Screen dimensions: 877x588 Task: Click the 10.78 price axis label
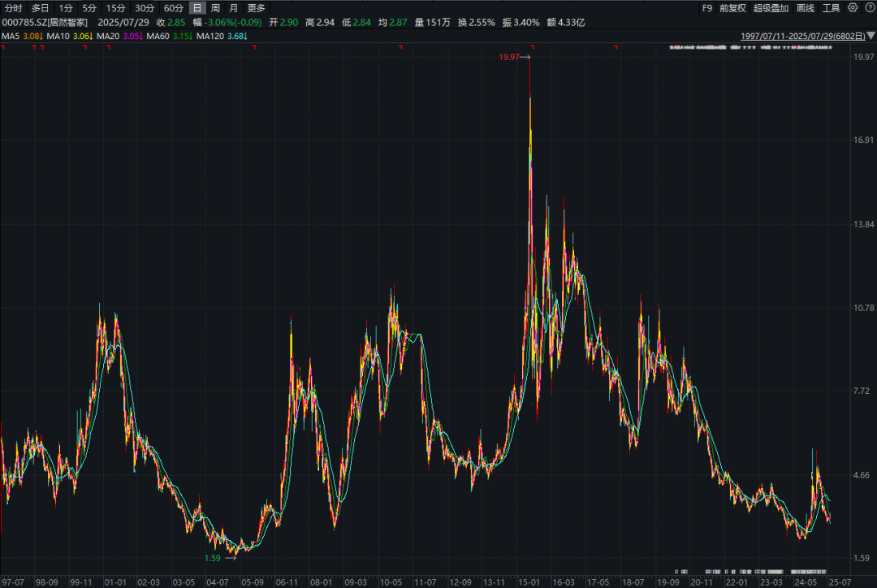pyautogui.click(x=863, y=308)
